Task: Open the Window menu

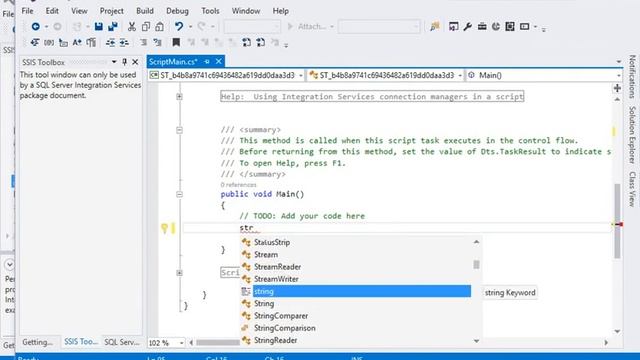Action: (246, 11)
